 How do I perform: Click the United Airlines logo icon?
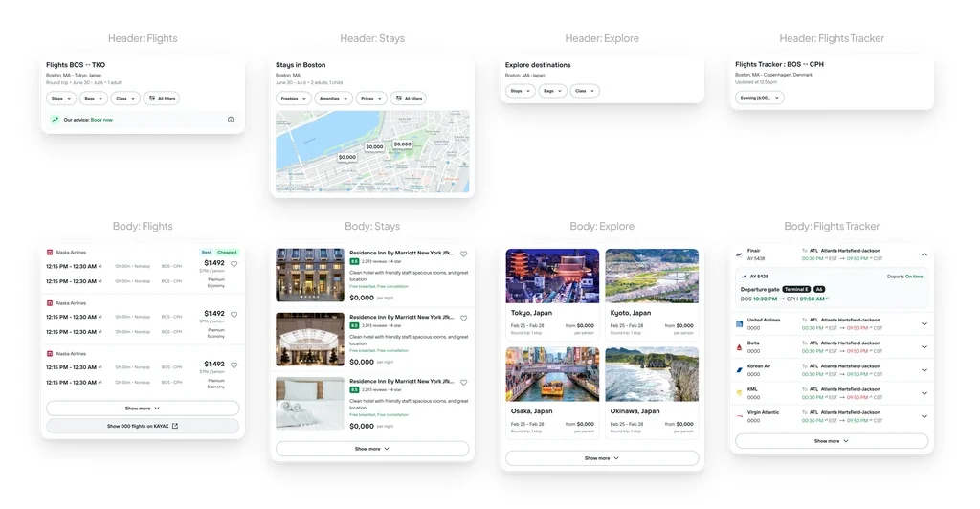coord(740,323)
